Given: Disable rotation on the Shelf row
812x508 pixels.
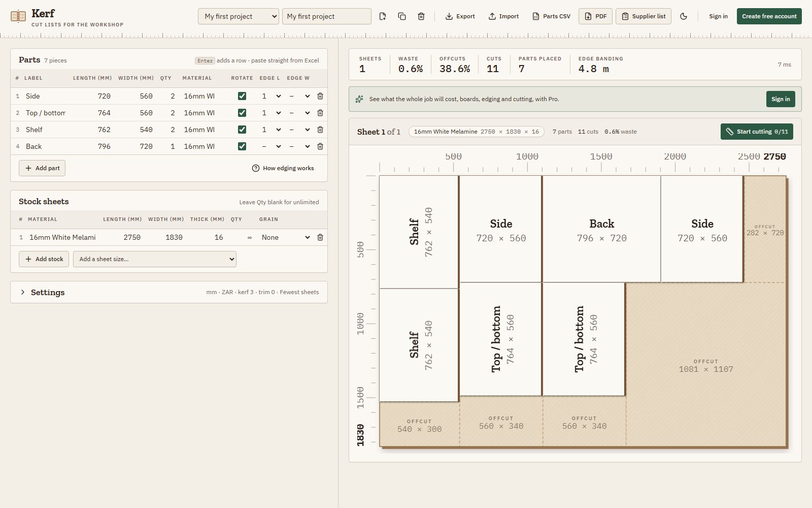Looking at the screenshot, I should [242, 130].
